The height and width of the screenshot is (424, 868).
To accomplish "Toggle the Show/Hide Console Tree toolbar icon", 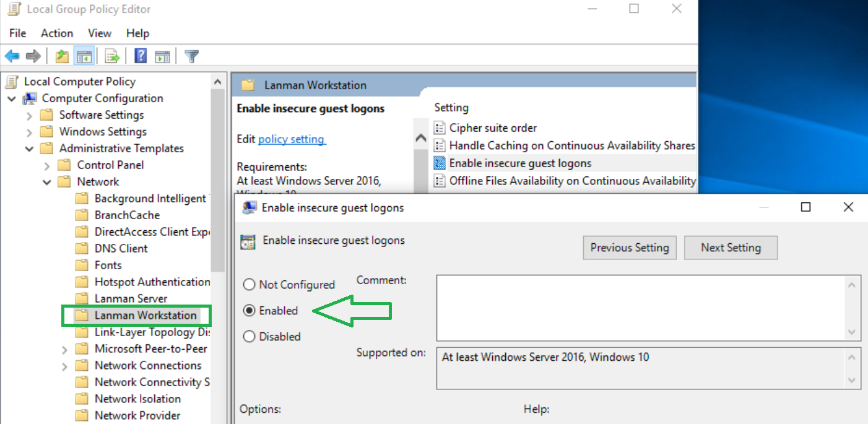I will click(84, 56).
